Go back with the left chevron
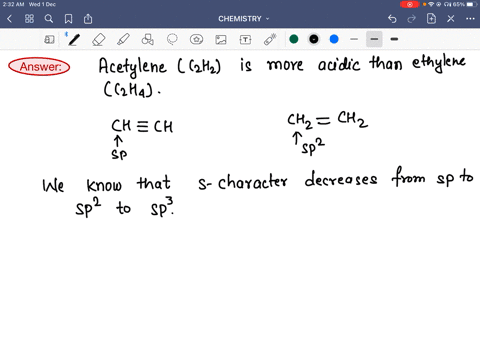This screenshot has width=480, height=360. pos(9,19)
